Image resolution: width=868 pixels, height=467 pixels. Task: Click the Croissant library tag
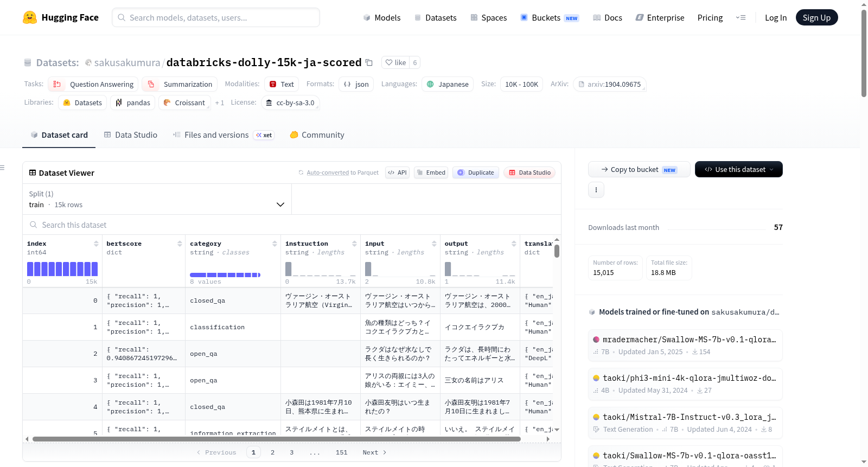coord(184,103)
